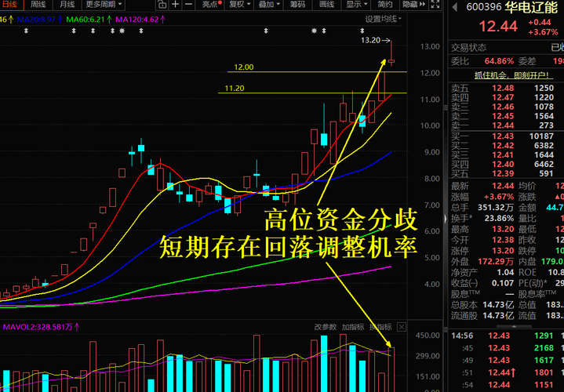Select 买三 bid row at 12.41
Viewport: 564px width, 392px height.
(x=506, y=155)
